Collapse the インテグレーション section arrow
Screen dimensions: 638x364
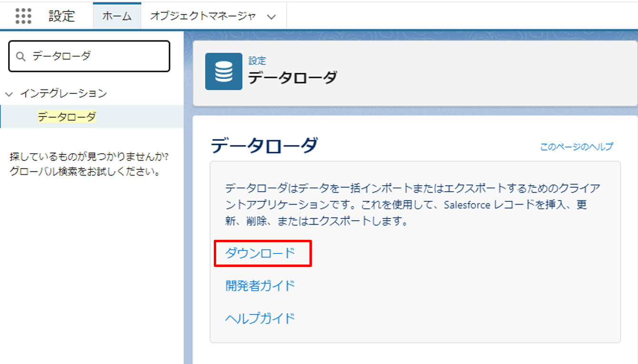coord(9,94)
